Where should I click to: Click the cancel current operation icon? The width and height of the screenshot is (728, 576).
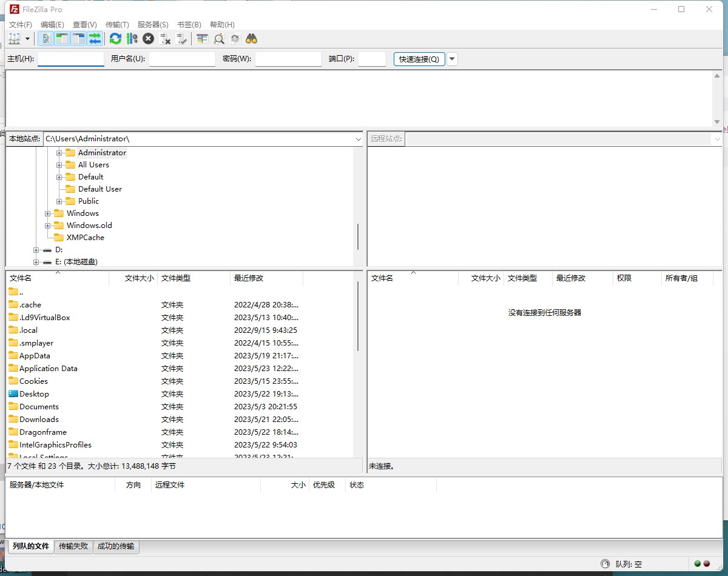[x=148, y=39]
